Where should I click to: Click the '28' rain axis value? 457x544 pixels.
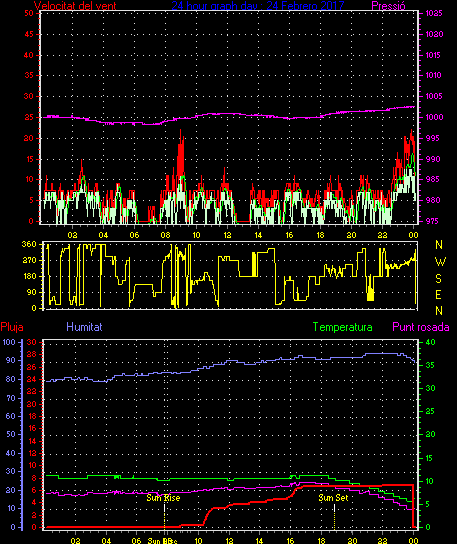click(x=32, y=355)
